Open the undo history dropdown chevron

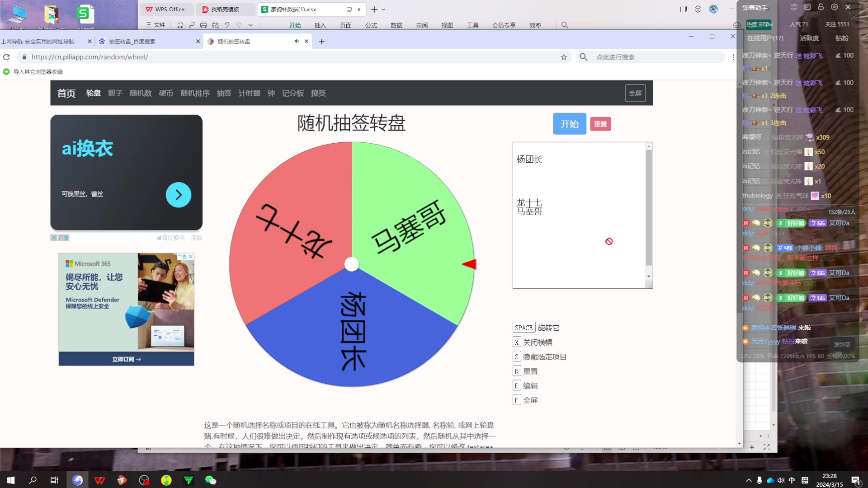tap(251, 25)
